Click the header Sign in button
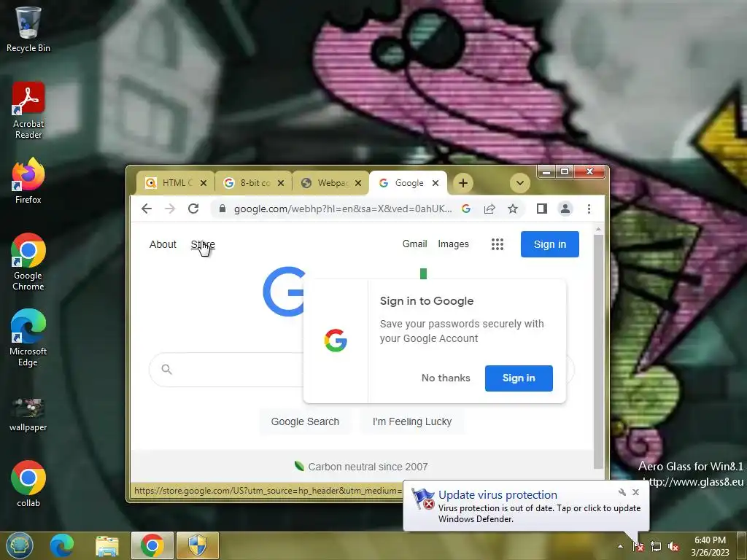 coord(550,244)
